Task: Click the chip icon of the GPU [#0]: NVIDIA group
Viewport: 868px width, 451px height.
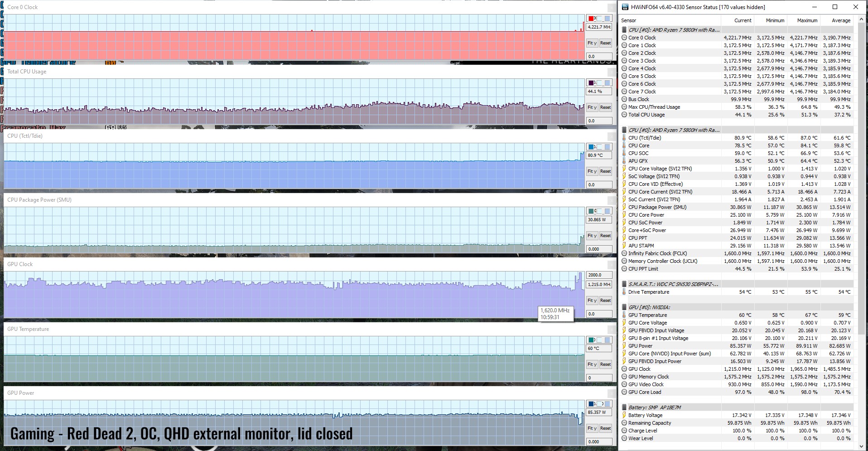Action: pyautogui.click(x=624, y=307)
